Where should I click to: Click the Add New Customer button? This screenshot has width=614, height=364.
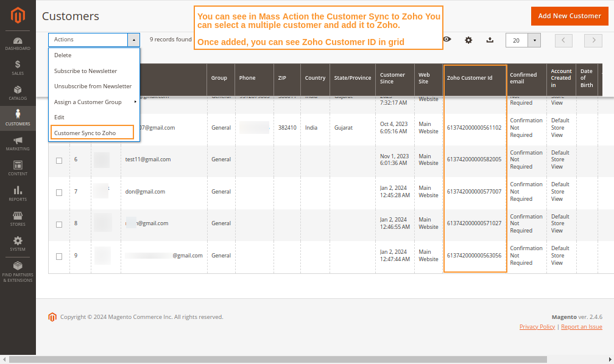tap(570, 16)
